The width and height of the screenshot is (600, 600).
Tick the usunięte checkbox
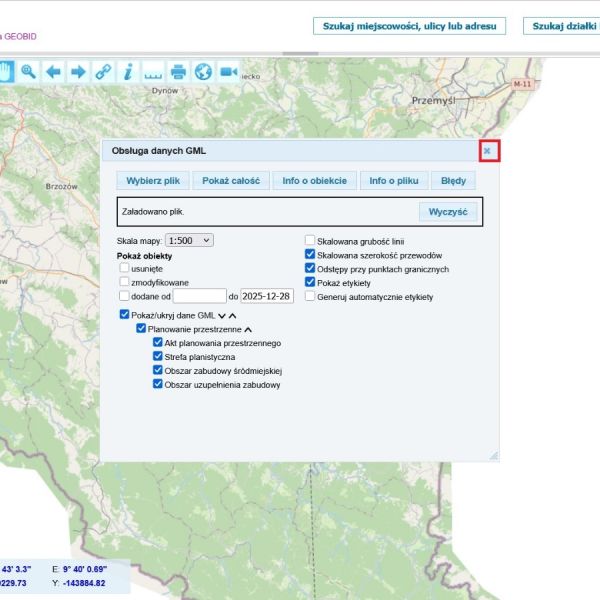124,268
